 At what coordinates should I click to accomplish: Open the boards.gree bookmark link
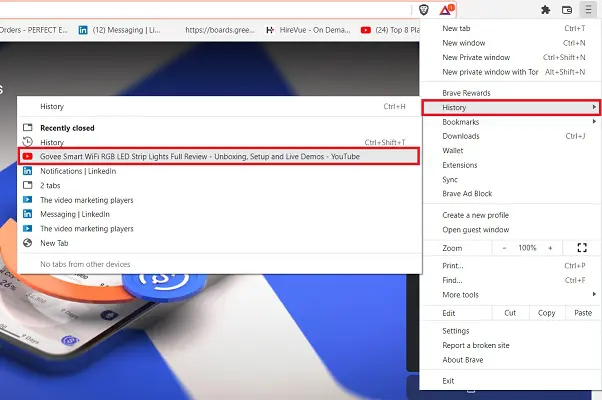coord(220,30)
